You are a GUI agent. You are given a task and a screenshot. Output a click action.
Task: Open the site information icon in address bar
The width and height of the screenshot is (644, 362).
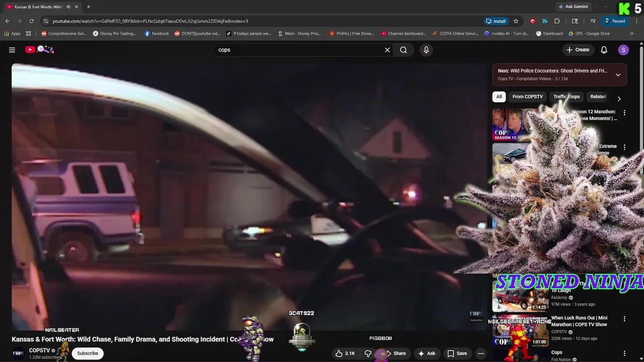click(x=46, y=21)
